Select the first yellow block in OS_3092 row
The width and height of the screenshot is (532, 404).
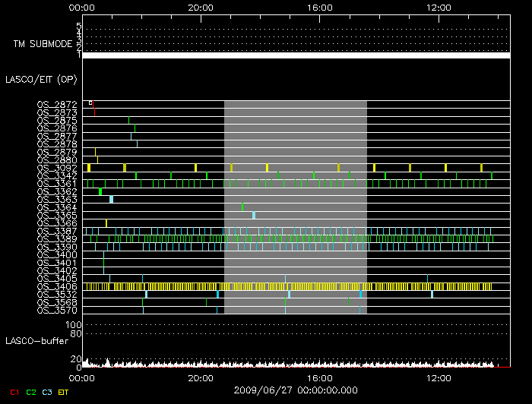tap(89, 167)
